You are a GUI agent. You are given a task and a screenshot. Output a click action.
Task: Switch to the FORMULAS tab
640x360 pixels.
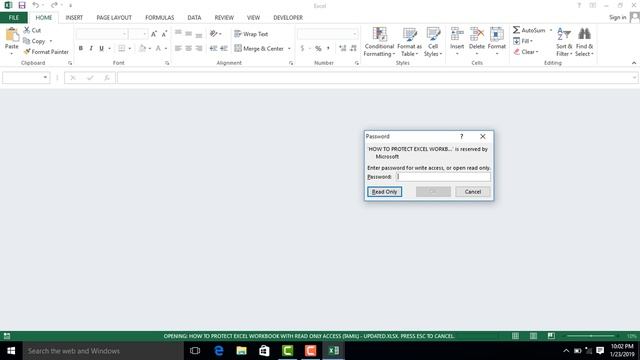[x=160, y=18]
